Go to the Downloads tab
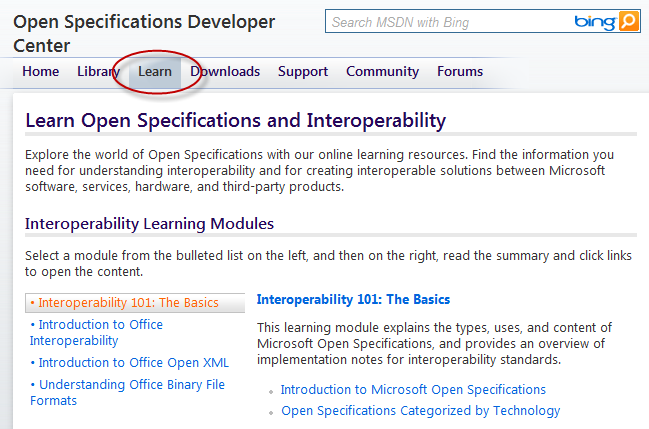 [225, 71]
